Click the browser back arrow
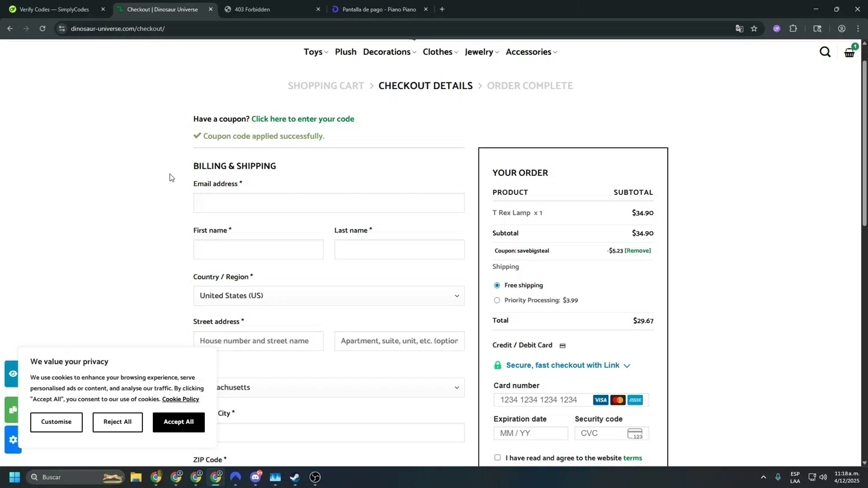Screen dimensions: 868x488 [10, 28]
